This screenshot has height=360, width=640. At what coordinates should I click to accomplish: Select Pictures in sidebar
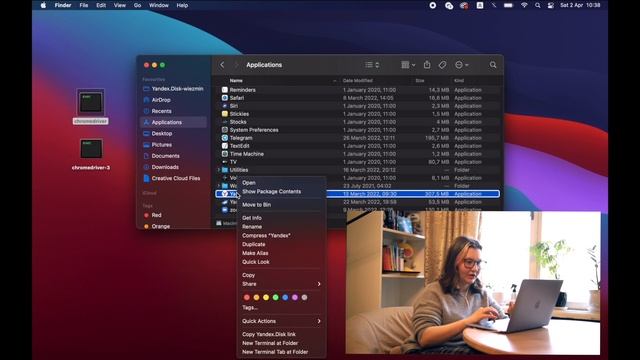[173, 144]
